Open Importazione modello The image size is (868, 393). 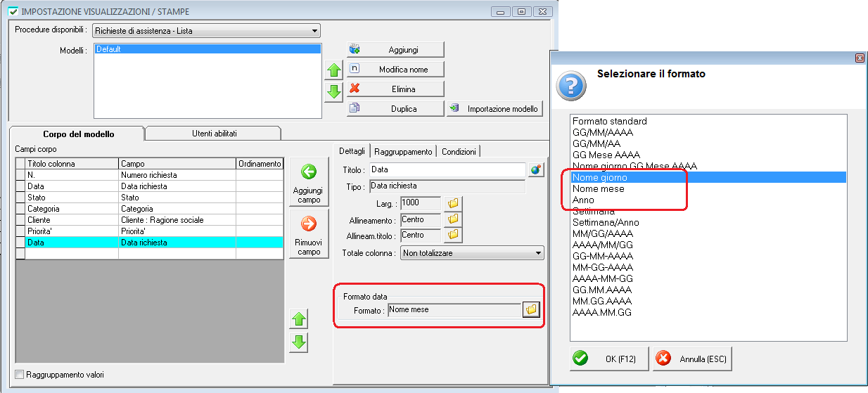pos(495,109)
